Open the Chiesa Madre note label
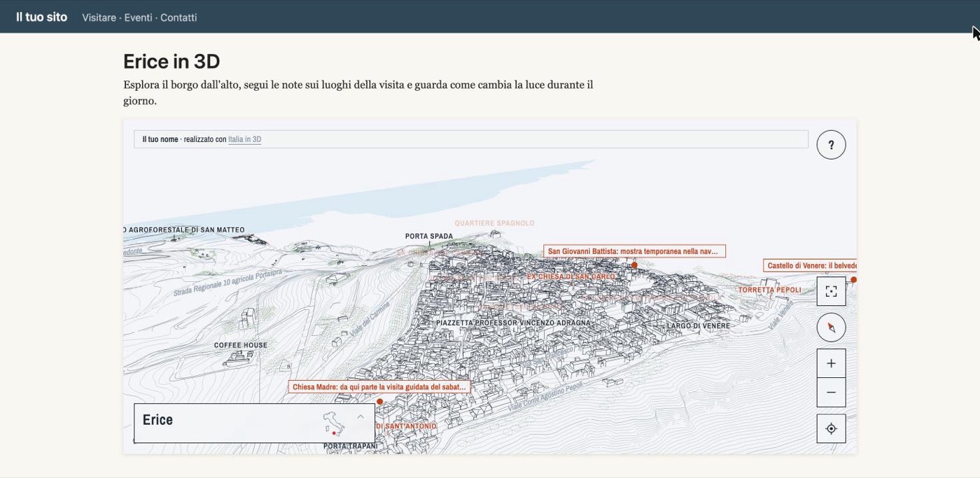Image resolution: width=980 pixels, height=478 pixels. pyautogui.click(x=379, y=387)
